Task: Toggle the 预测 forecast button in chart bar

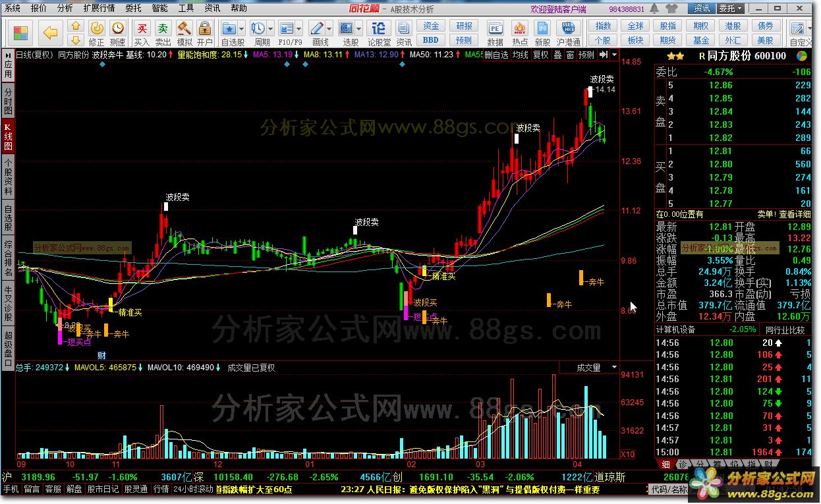Action: point(586,55)
